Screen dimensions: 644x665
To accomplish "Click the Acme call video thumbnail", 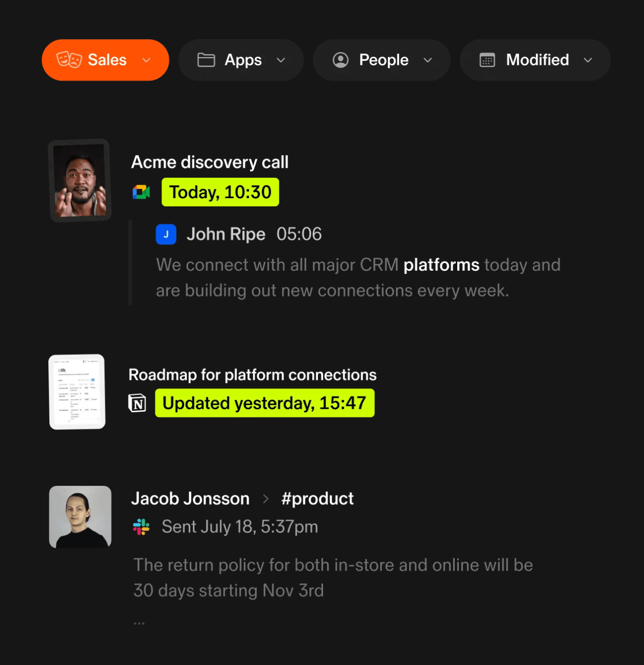I will pyautogui.click(x=80, y=181).
